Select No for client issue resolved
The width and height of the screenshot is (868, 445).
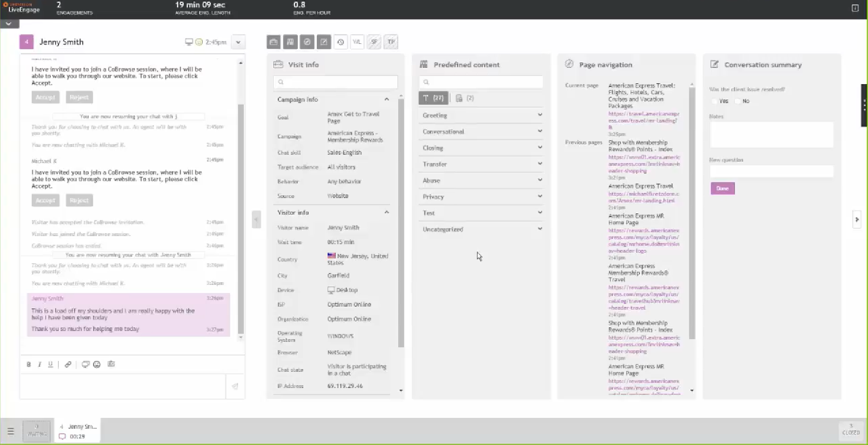(738, 101)
